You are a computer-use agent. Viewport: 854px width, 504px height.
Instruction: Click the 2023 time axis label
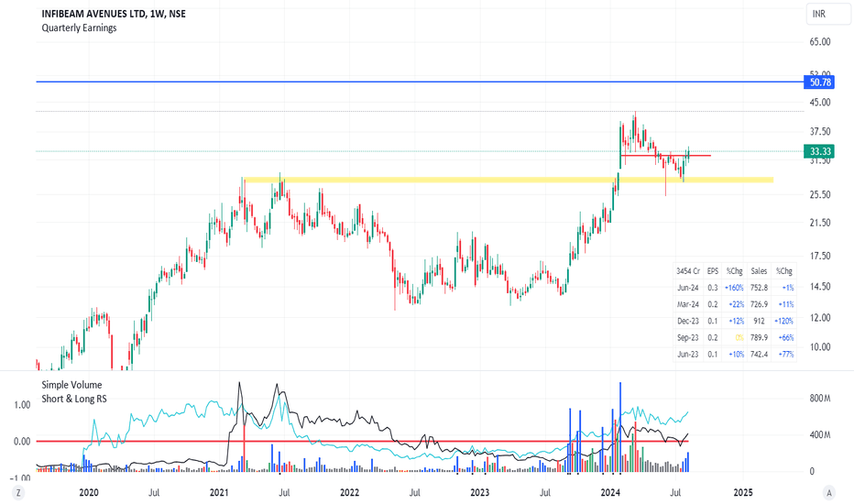[x=480, y=493]
